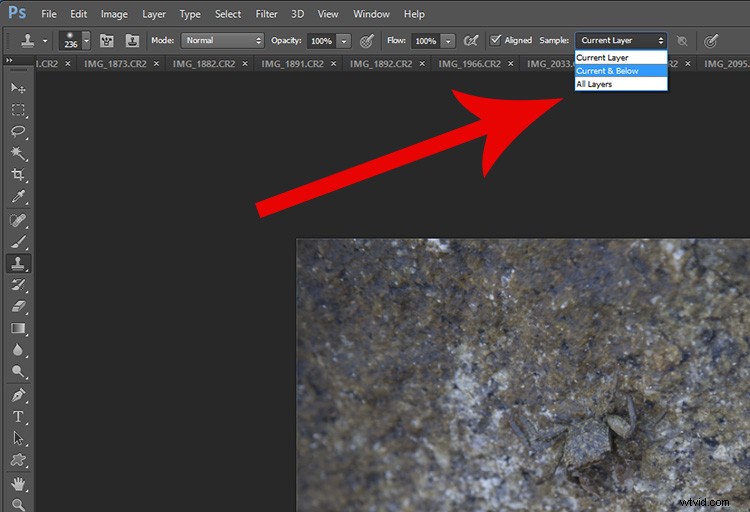Choose Current & Below from Sample list
This screenshot has height=512, width=750.
pos(621,71)
